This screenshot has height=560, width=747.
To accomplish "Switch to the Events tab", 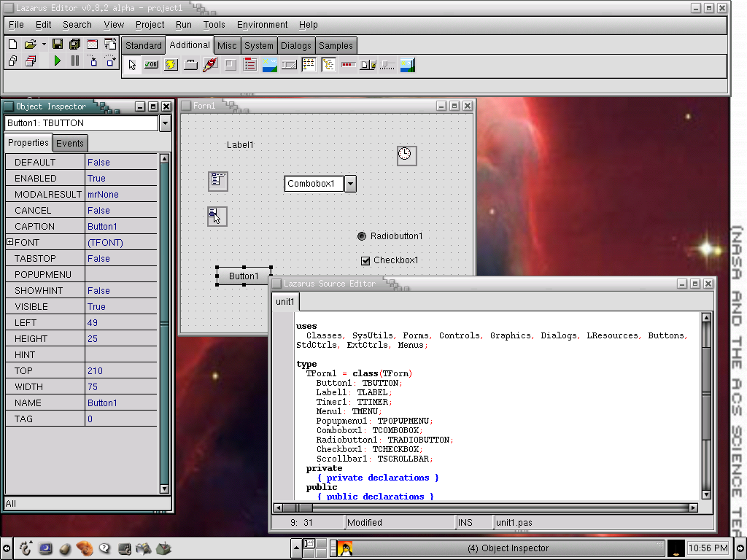I will pyautogui.click(x=70, y=144).
